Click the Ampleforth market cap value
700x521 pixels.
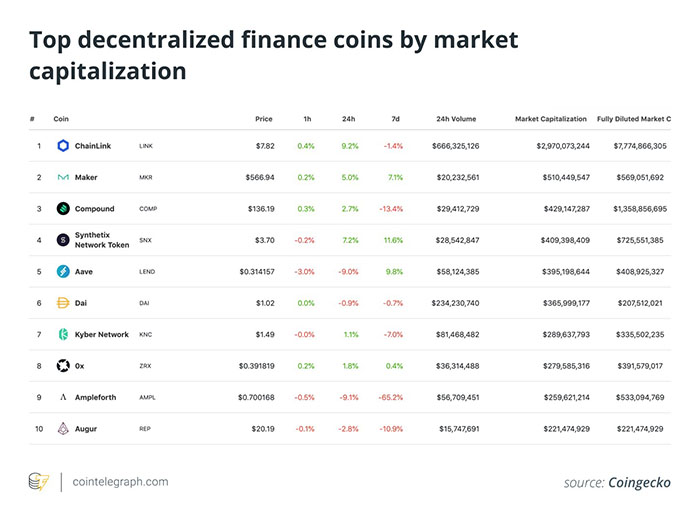point(556,397)
